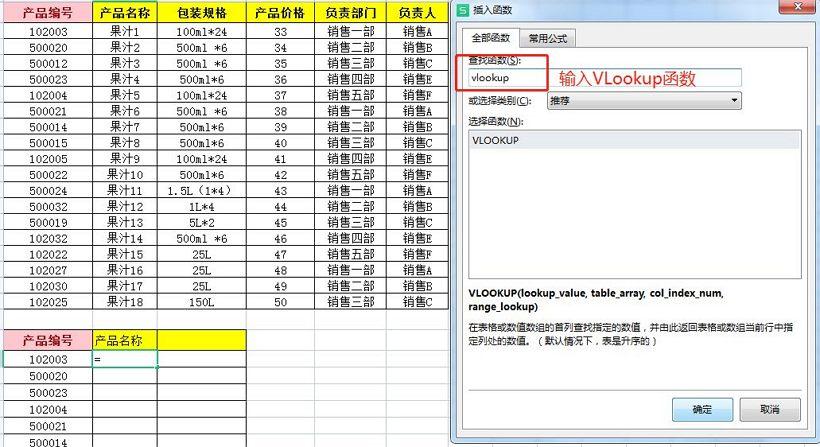Select lower table 产品名称 header
820x447 pixels.
click(x=124, y=340)
